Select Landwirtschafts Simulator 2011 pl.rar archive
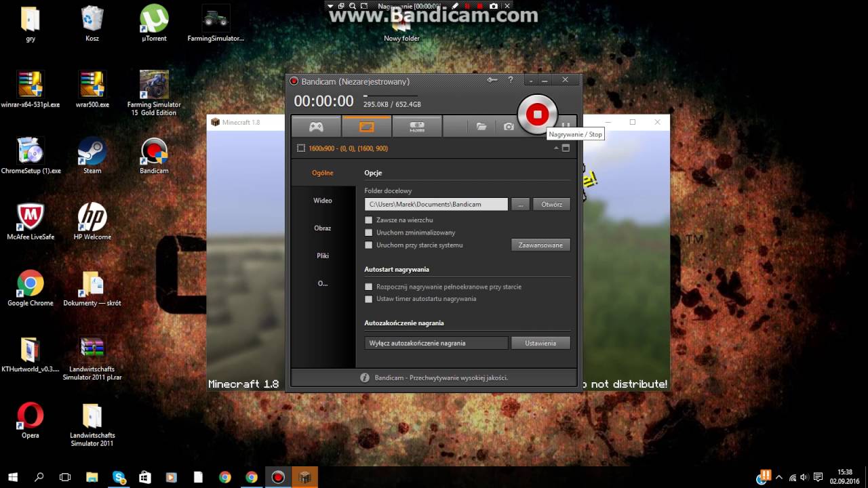Screen dimensions: 868x488 tap(92, 358)
